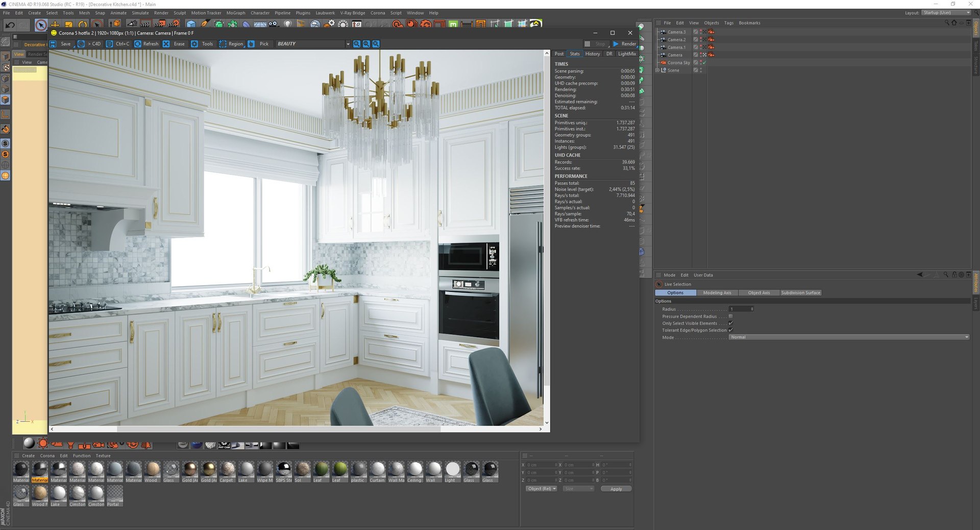Viewport: 980px width, 530px height.
Task: Open the V-Ray Bridge menu
Action: pyautogui.click(x=352, y=13)
